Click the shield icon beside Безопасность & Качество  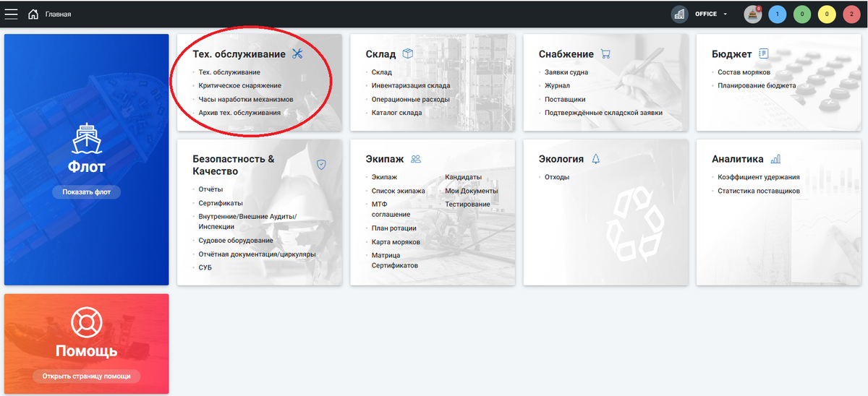coord(322,165)
